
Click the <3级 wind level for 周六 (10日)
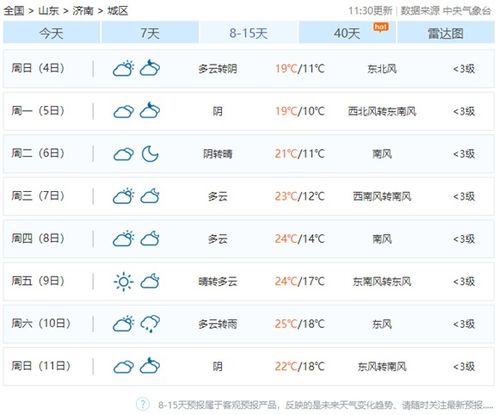point(464,324)
